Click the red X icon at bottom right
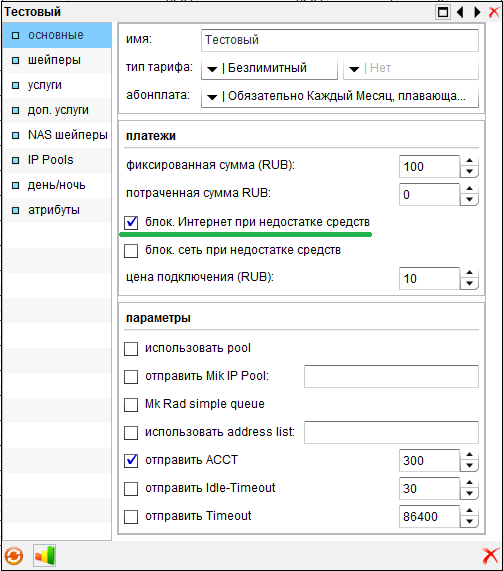The image size is (503, 571). 490,556
